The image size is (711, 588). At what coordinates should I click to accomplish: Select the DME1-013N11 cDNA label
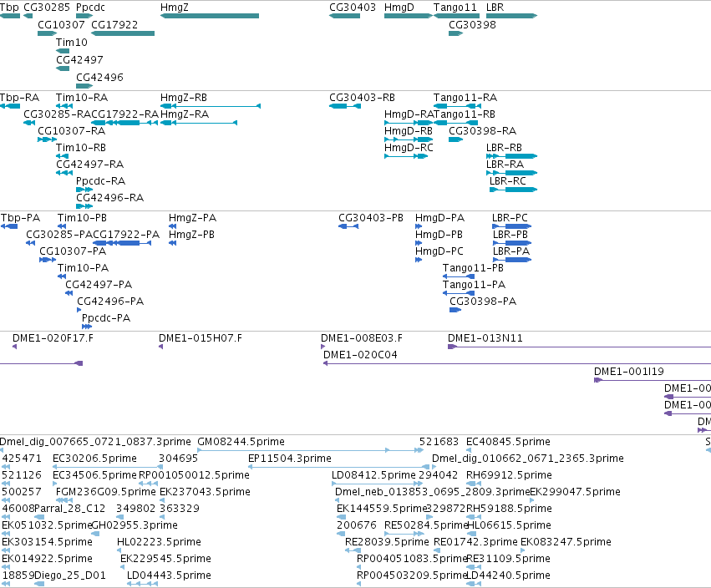485,338
